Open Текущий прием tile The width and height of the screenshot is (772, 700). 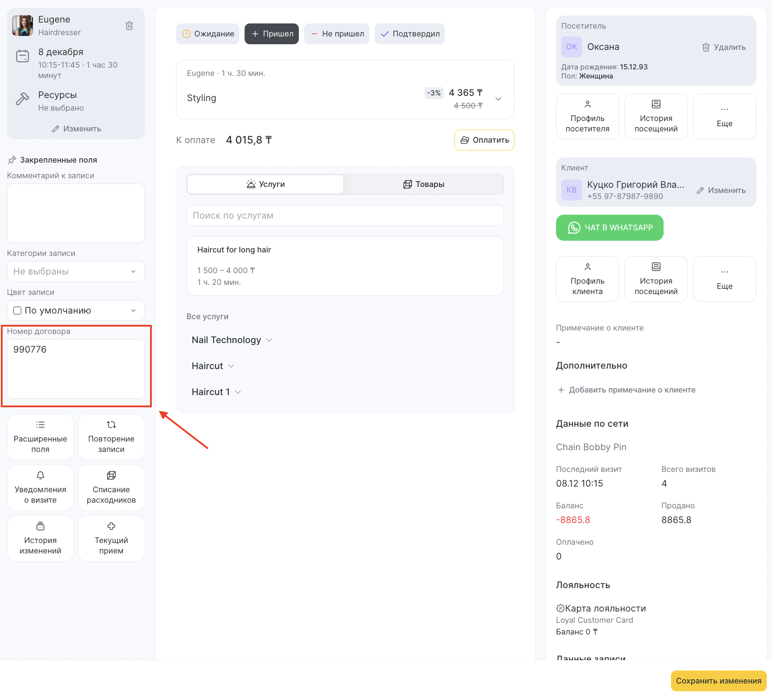click(111, 538)
